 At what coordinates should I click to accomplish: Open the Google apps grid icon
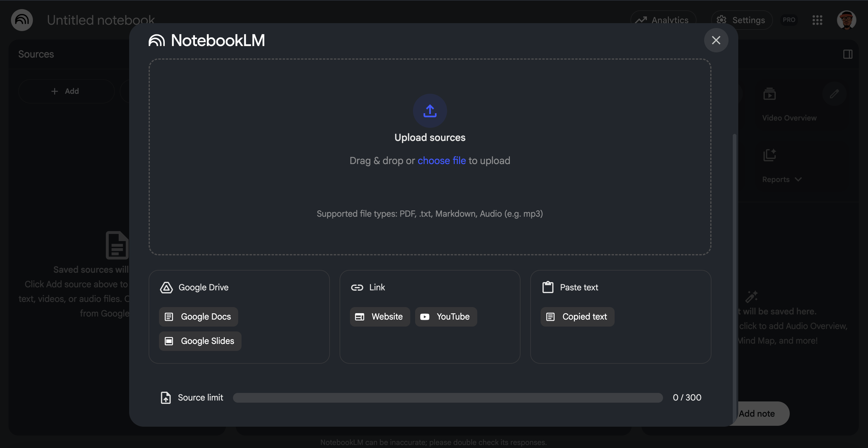coord(817,20)
